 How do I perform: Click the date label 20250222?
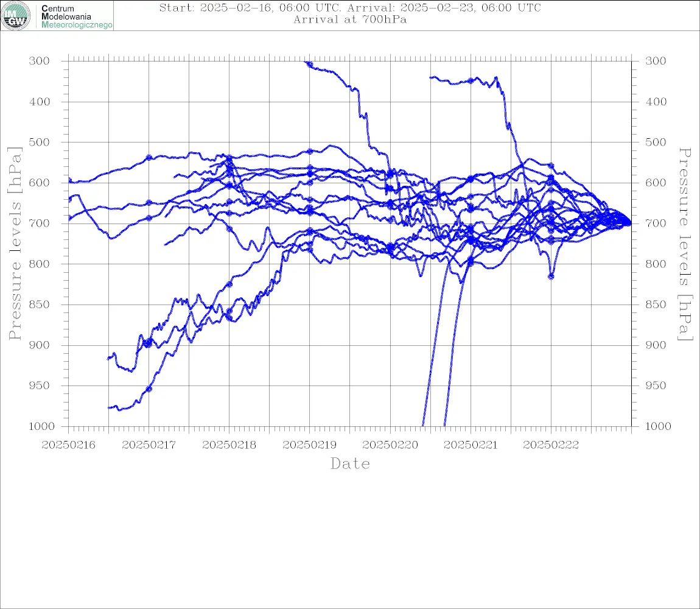[x=551, y=445]
